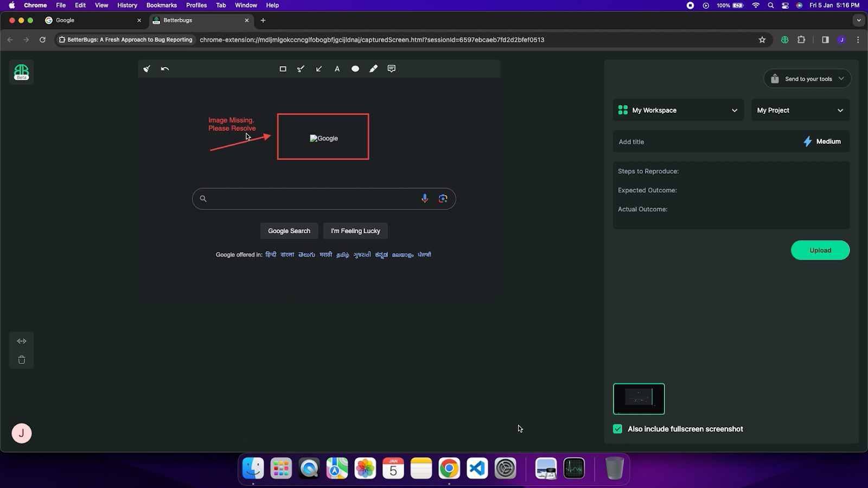Open the Bookmarks menu in menu bar

(x=161, y=5)
